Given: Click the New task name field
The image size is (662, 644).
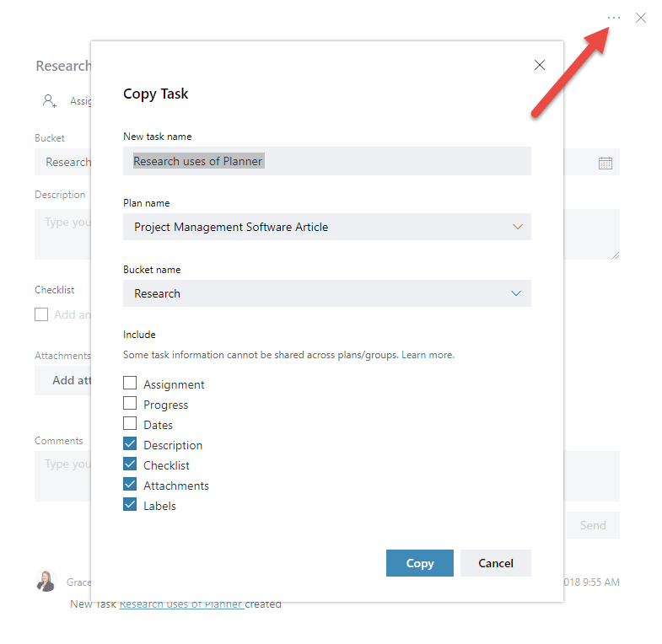Looking at the screenshot, I should click(x=326, y=161).
